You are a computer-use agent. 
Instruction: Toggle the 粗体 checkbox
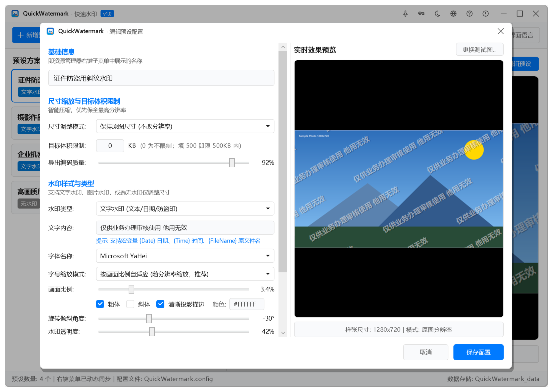point(100,304)
